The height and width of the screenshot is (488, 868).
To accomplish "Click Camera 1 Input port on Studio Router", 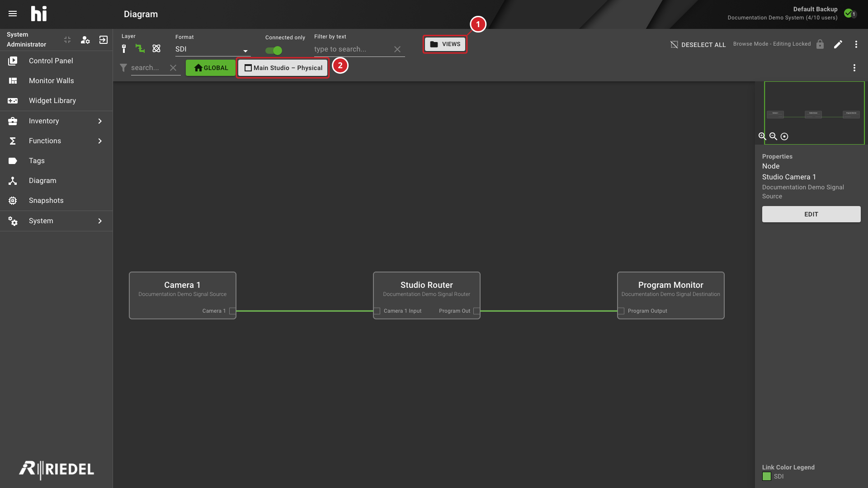I will tap(377, 311).
